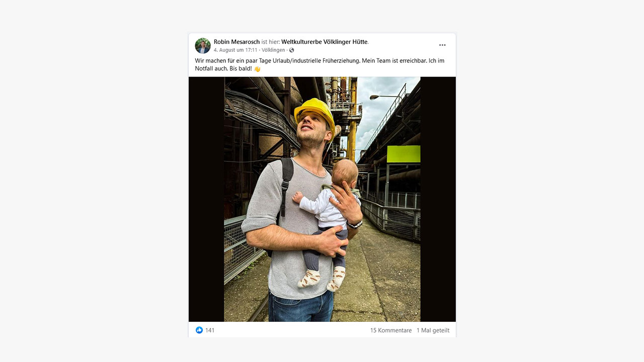Click the blue thumbs-up reaction icon
644x362 pixels.
[x=199, y=330]
